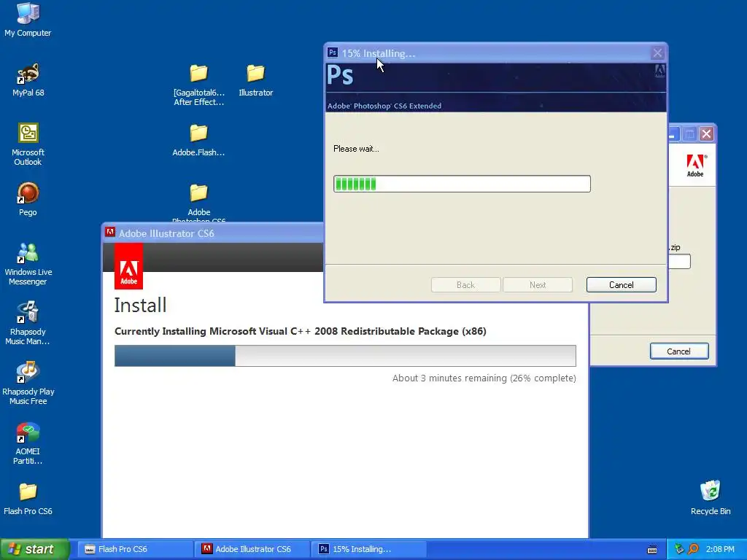Select the AOMEI Partition shortcut icon
The width and height of the screenshot is (747, 560).
coord(28,443)
